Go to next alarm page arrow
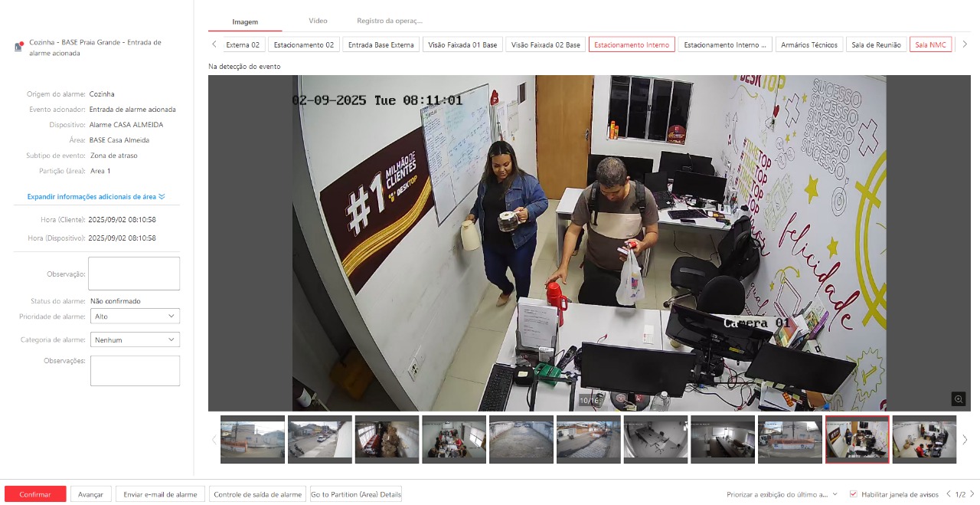This screenshot has width=980, height=505. (x=972, y=494)
